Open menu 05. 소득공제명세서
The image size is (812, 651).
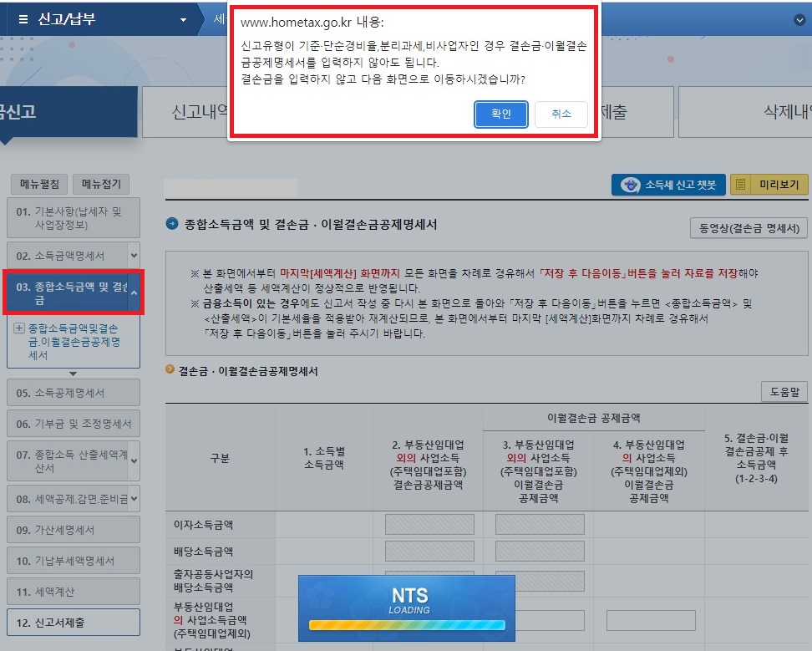coord(73,393)
